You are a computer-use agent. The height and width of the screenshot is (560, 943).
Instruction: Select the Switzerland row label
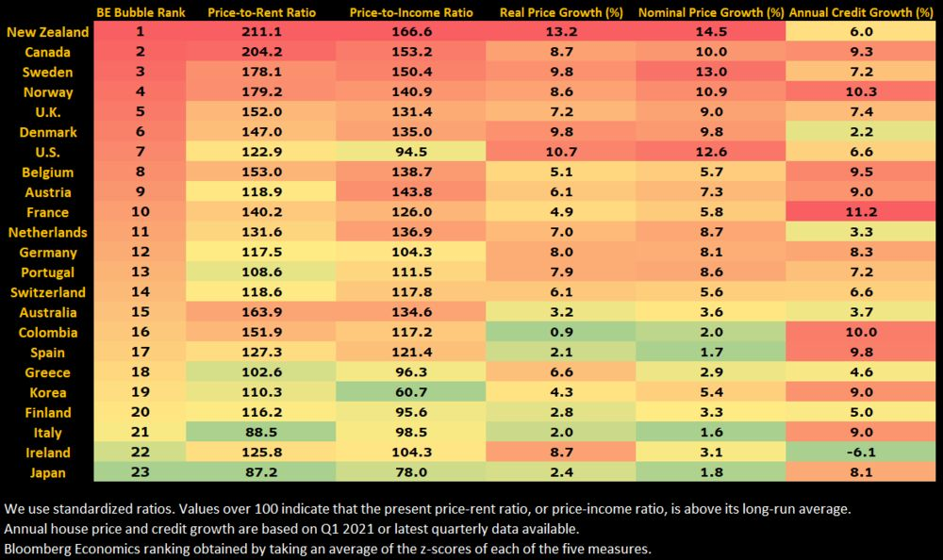pos(49,292)
